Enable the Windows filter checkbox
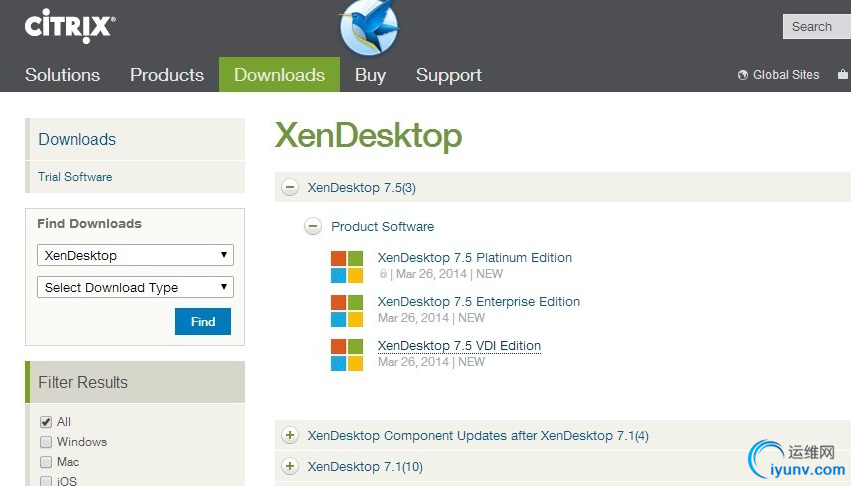The image size is (851, 486). point(46,442)
